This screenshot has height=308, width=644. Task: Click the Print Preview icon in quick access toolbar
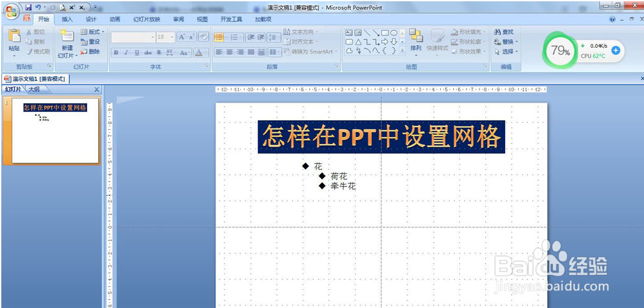click(63, 7)
